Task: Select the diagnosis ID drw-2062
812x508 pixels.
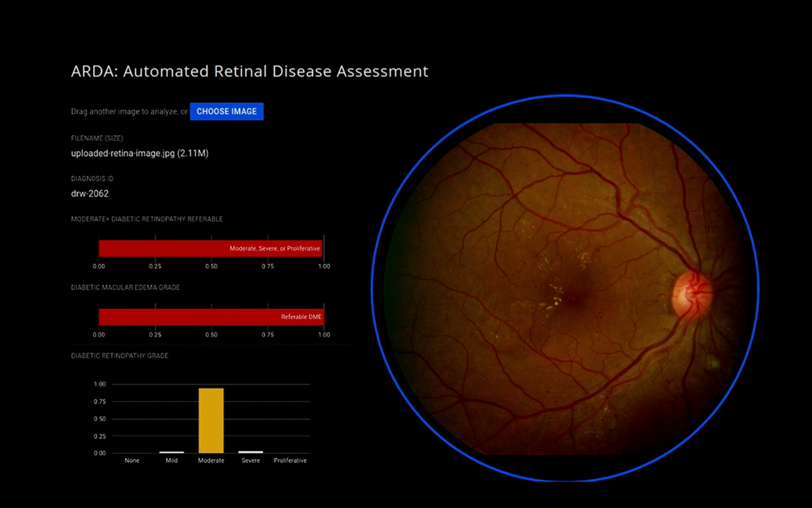Action: tap(90, 194)
